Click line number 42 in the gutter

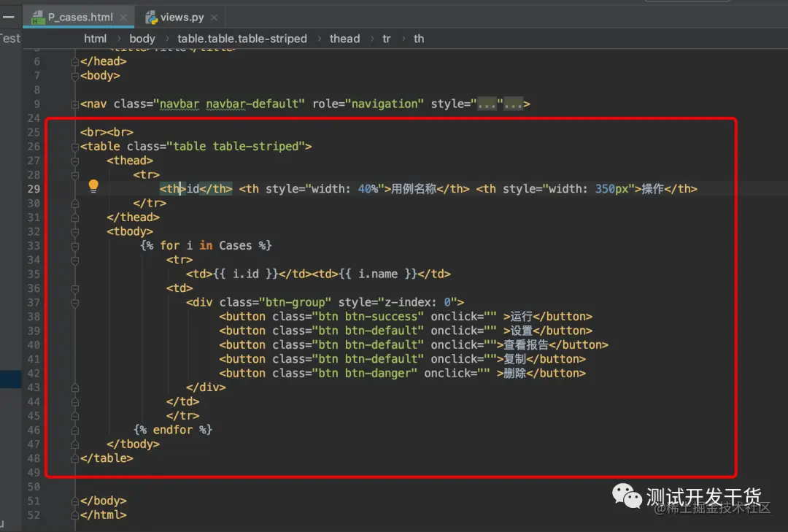(x=34, y=374)
